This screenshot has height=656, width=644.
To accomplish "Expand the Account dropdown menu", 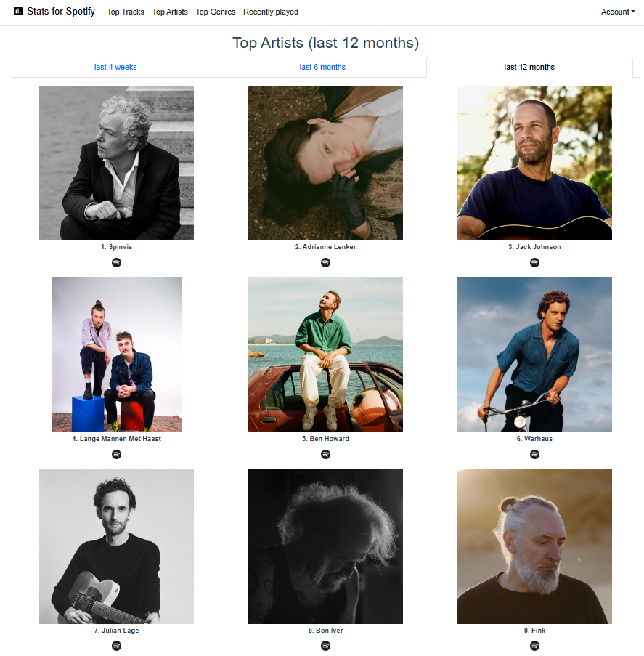I will pos(618,12).
